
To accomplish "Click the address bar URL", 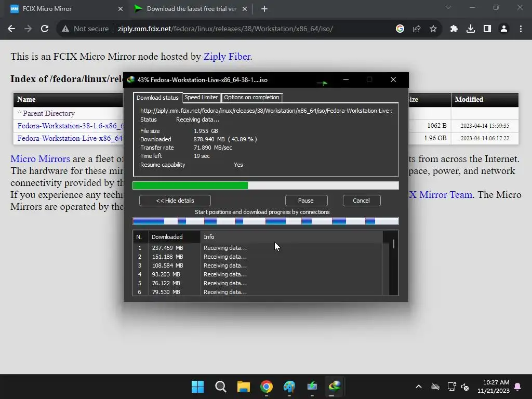I will [225, 29].
